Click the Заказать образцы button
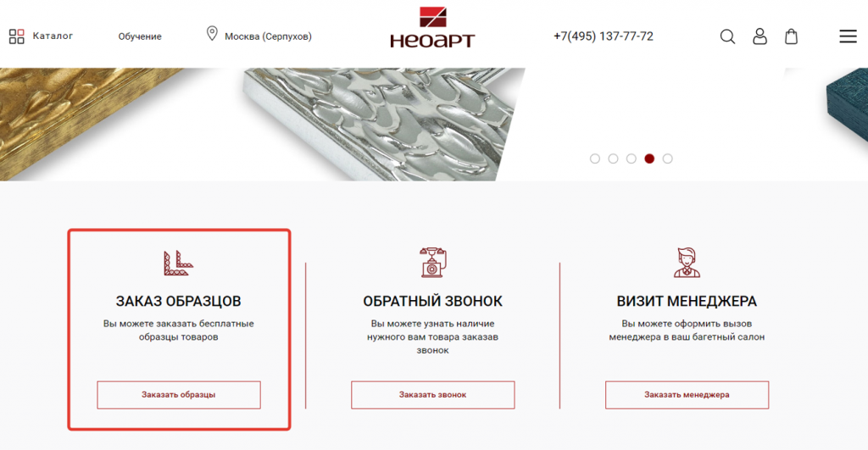 pos(178,395)
